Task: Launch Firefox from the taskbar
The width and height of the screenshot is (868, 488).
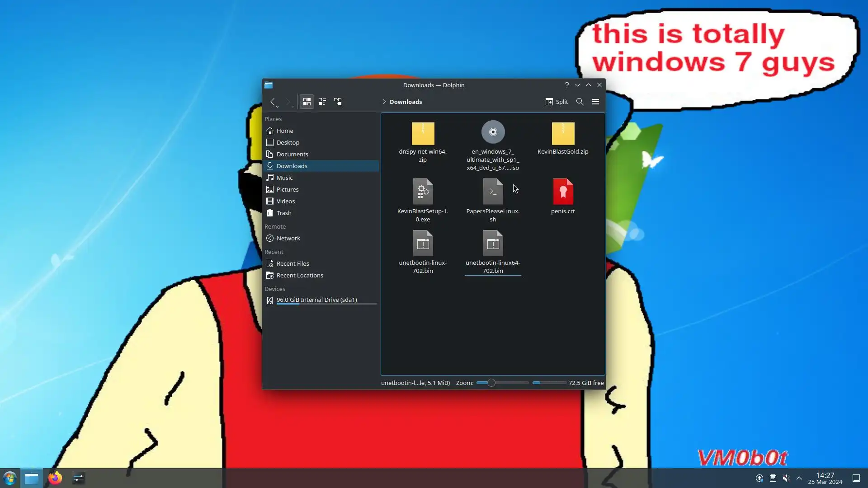Action: coord(55,478)
